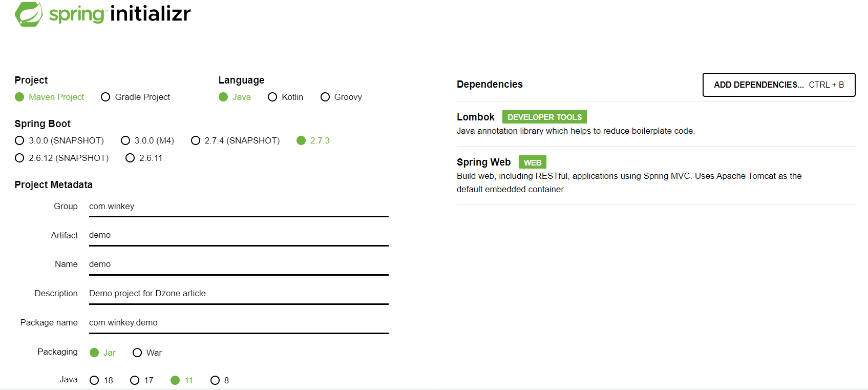Select Gradle Project radio button
The image size is (868, 390).
(x=106, y=97)
